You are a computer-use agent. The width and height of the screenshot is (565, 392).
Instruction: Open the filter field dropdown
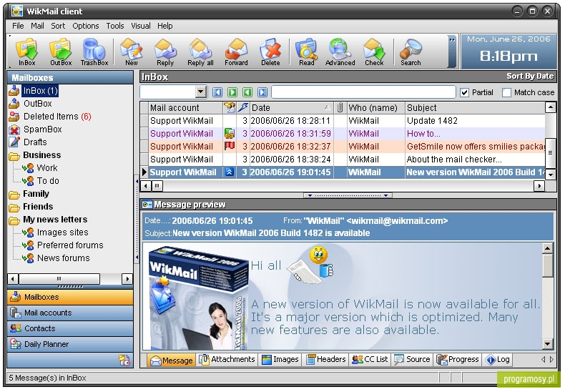tap(201, 92)
